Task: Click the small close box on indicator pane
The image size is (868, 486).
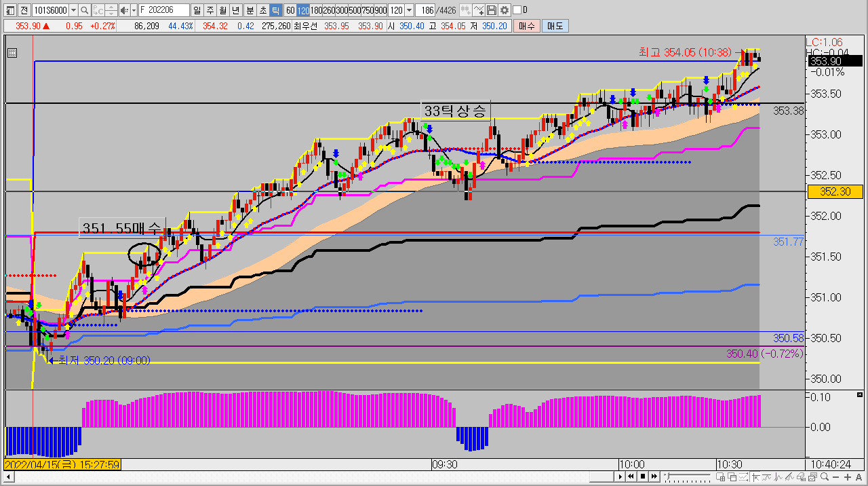Action: (860, 394)
